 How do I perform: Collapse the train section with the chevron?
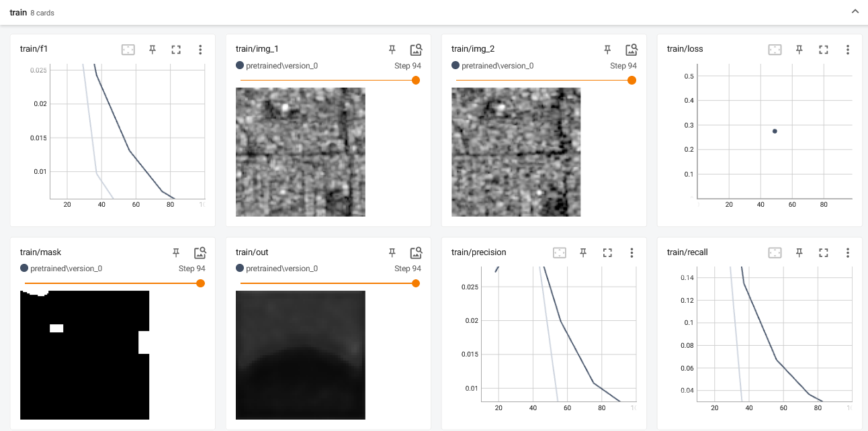coord(855,11)
